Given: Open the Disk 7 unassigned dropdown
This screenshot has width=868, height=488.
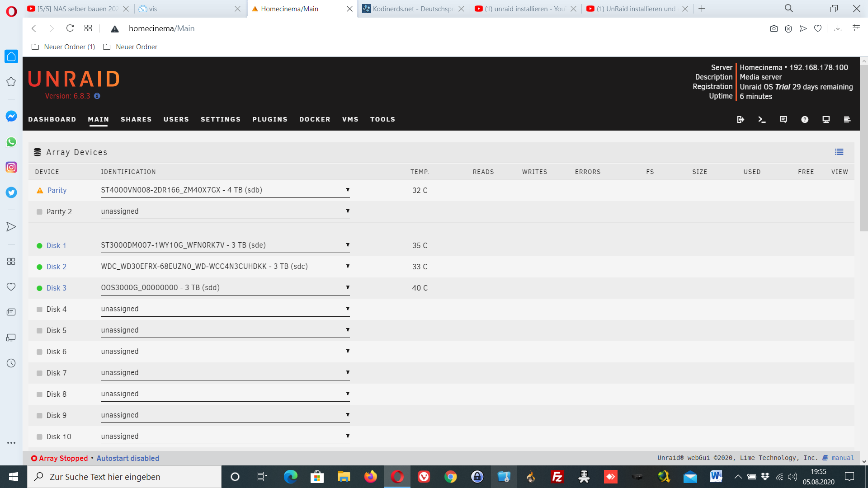Looking at the screenshot, I should tap(225, 373).
